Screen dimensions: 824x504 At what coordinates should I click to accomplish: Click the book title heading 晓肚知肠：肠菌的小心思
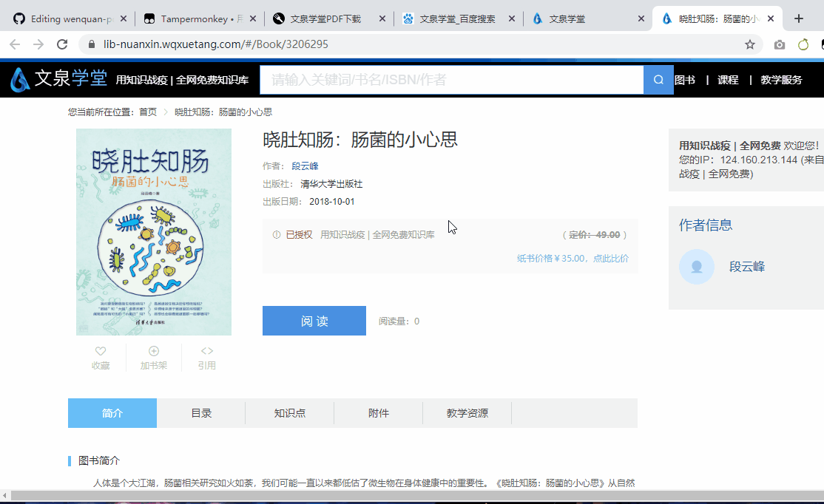[x=360, y=140]
